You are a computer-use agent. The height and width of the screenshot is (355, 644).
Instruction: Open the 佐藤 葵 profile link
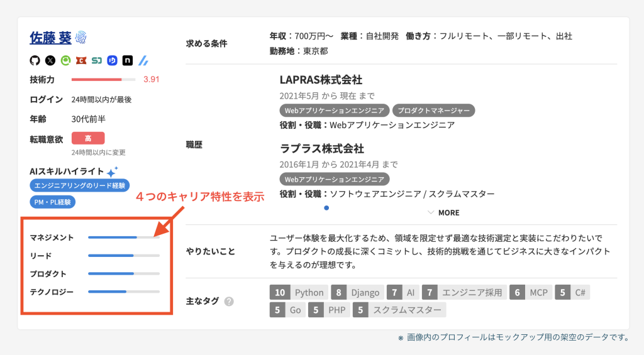[x=50, y=38]
